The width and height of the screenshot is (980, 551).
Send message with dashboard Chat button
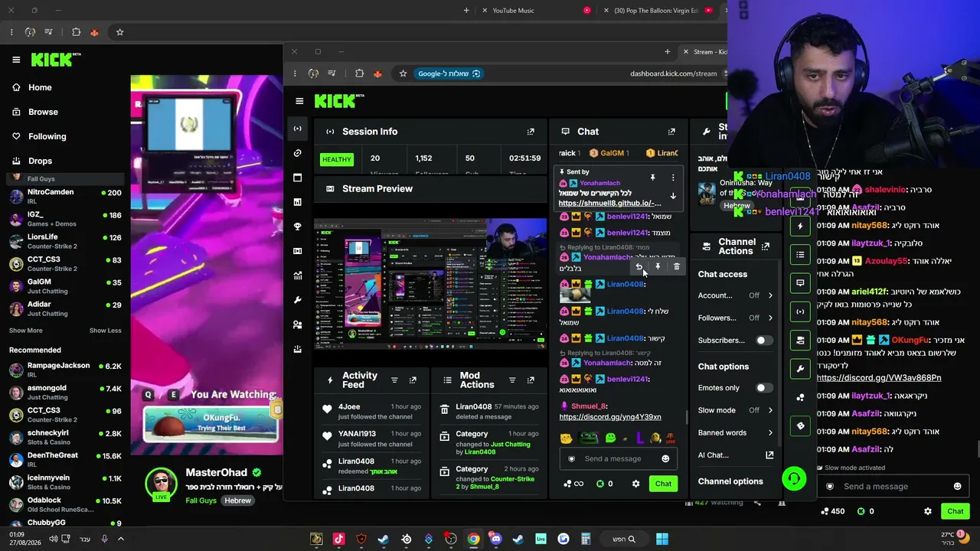[x=663, y=484]
